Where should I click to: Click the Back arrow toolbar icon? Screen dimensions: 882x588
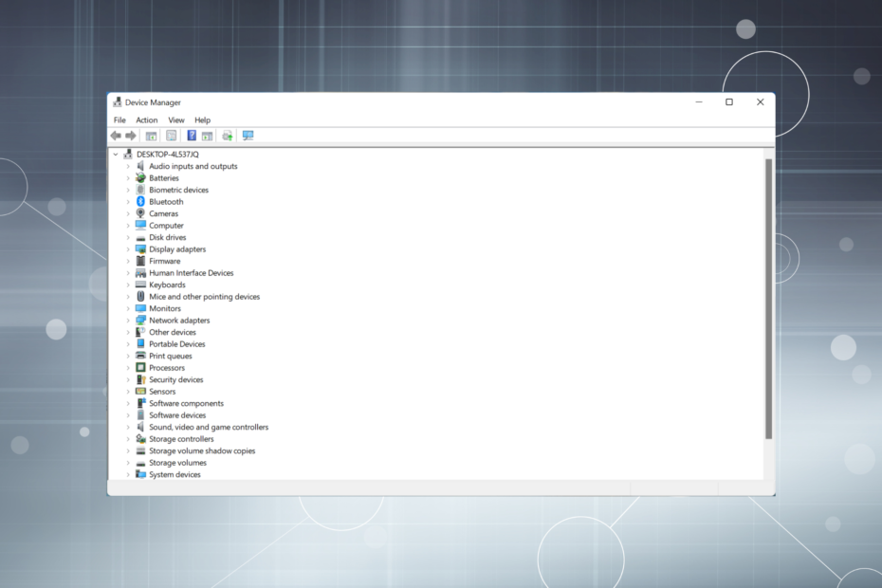(x=116, y=136)
